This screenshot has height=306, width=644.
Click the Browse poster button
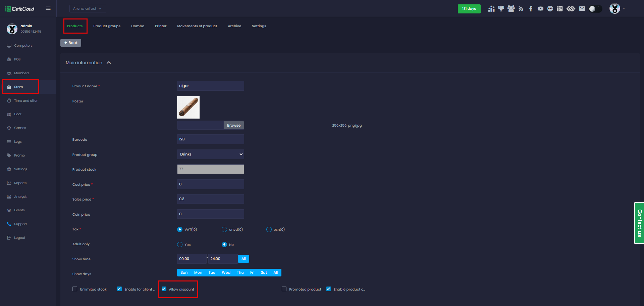point(233,125)
